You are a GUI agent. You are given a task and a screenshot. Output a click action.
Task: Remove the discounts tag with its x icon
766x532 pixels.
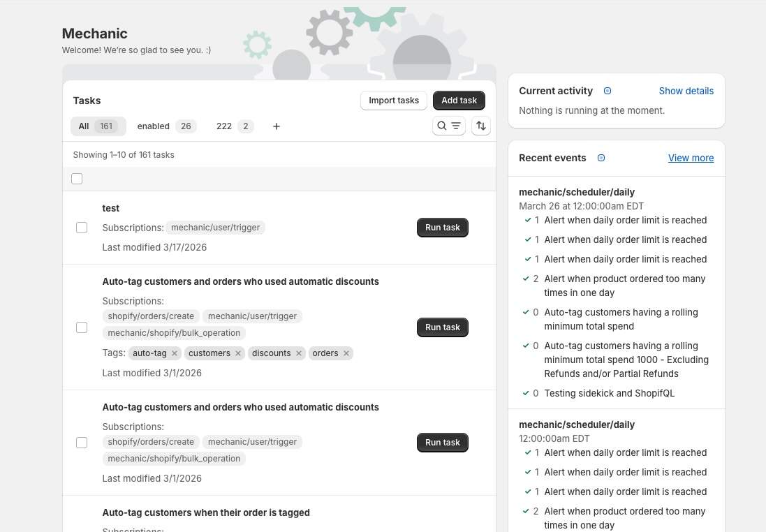[298, 353]
